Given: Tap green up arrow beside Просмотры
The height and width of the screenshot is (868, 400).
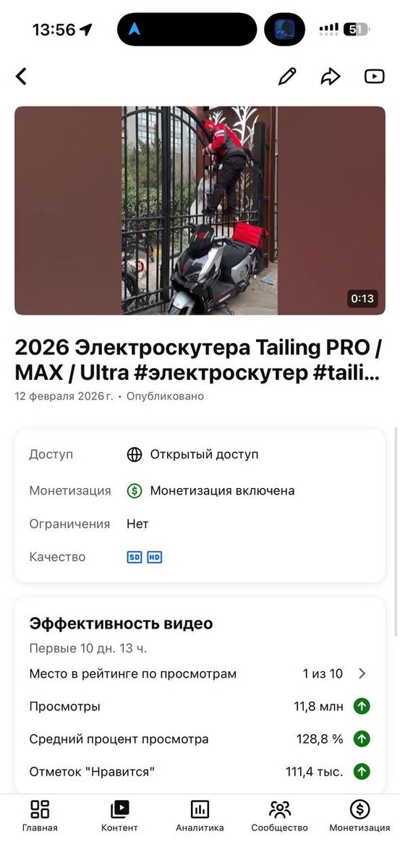Looking at the screenshot, I should 362,707.
